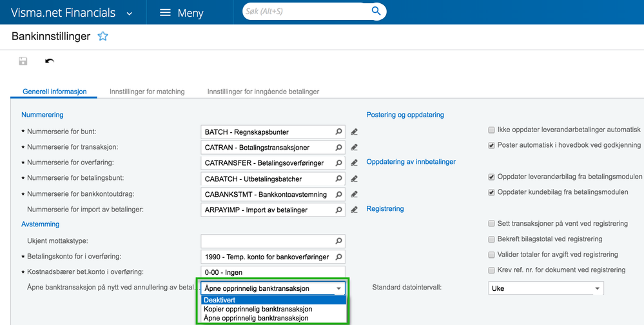Toggle Oppdater kundebilag fra betalingsmodulen
This screenshot has height=325, width=644.
pos(491,192)
